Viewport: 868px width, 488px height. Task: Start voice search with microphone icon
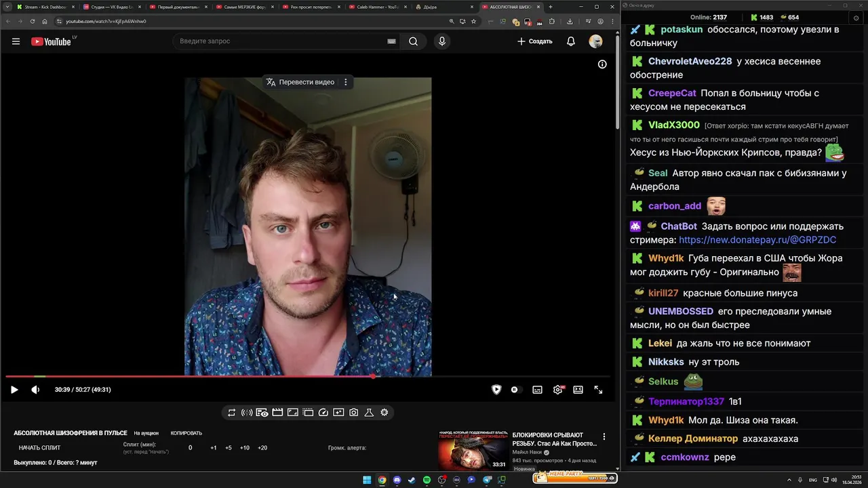442,41
